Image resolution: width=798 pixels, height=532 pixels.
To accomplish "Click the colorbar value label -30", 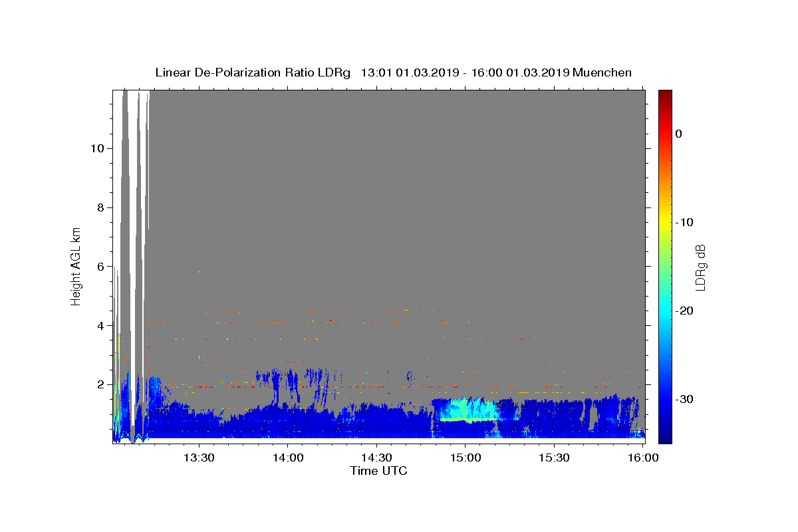I will tap(685, 399).
